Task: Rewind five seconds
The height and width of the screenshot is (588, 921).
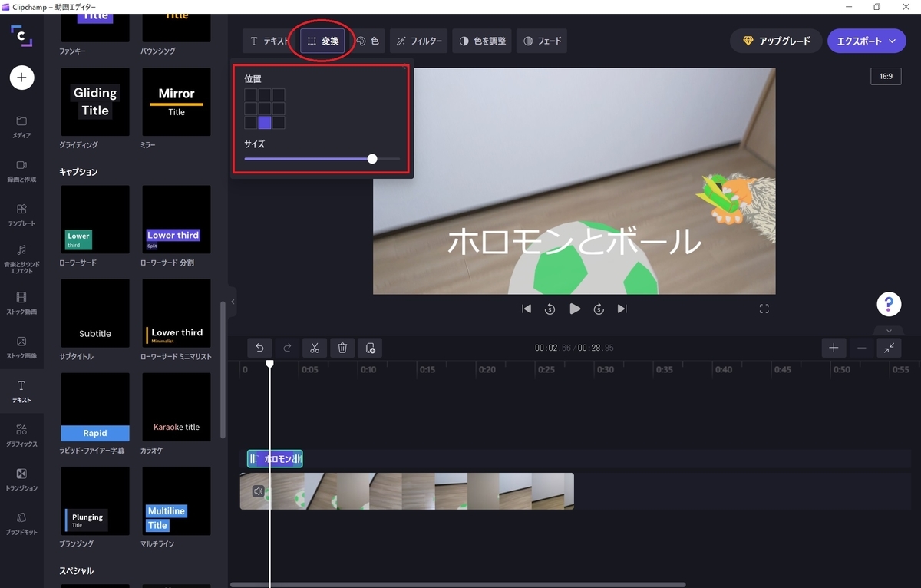Action: tap(550, 309)
